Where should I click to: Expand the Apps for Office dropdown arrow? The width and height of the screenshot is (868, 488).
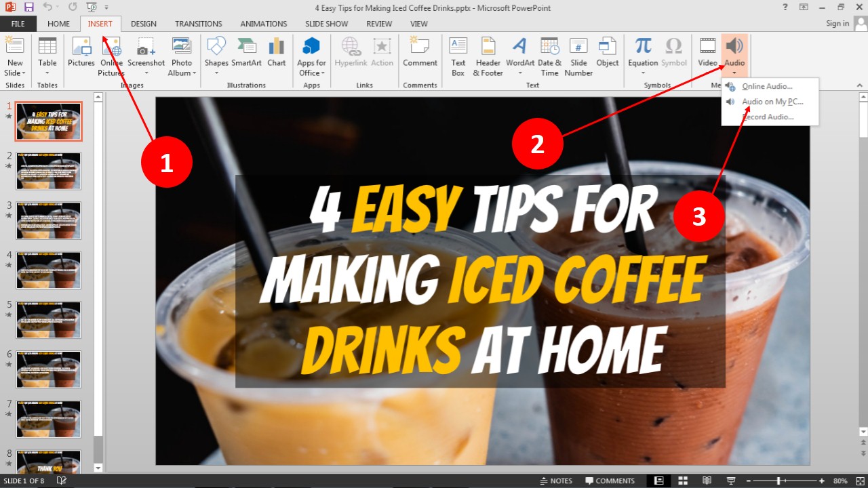323,73
